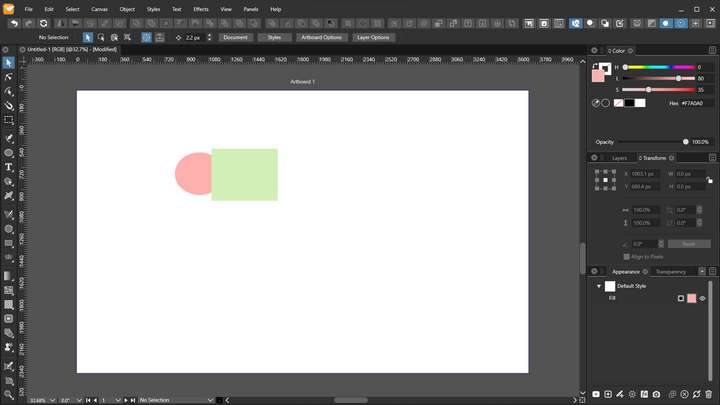Click the Undo arrow icon
720x405 pixels.
coord(14,23)
